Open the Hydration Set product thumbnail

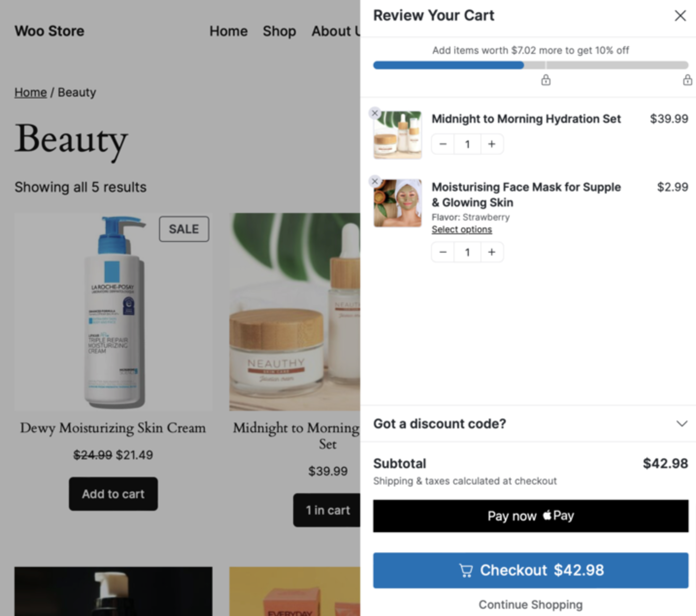pos(397,135)
